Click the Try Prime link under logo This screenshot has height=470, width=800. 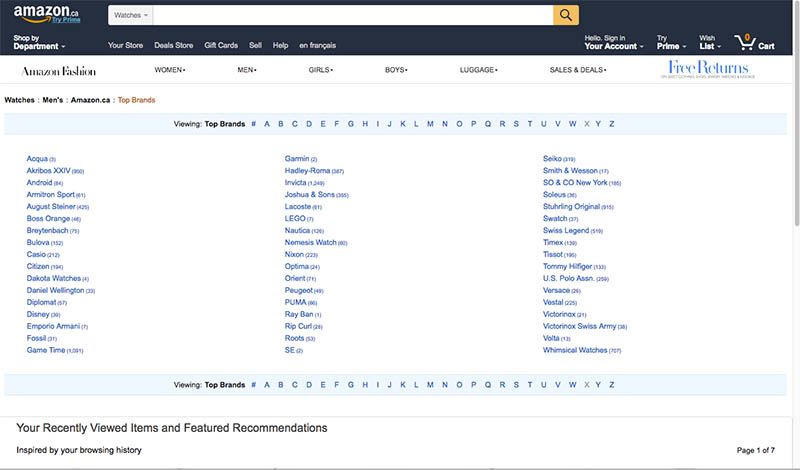(x=66, y=19)
